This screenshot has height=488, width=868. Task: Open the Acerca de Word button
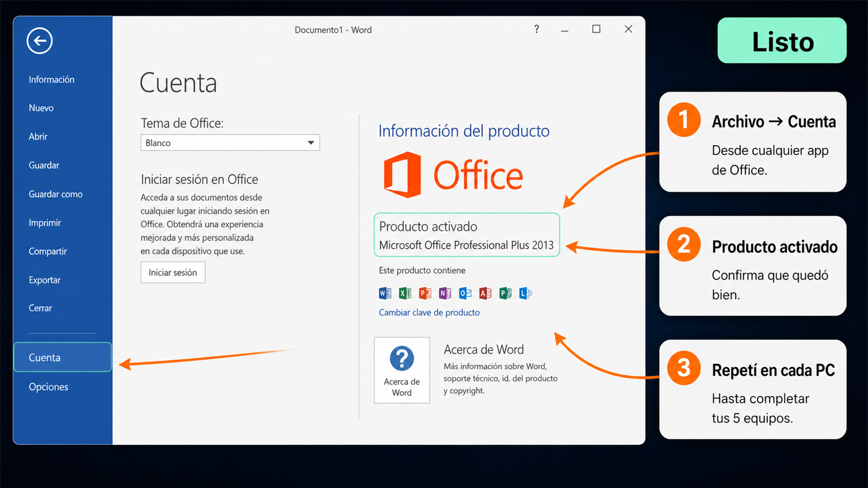tap(402, 370)
